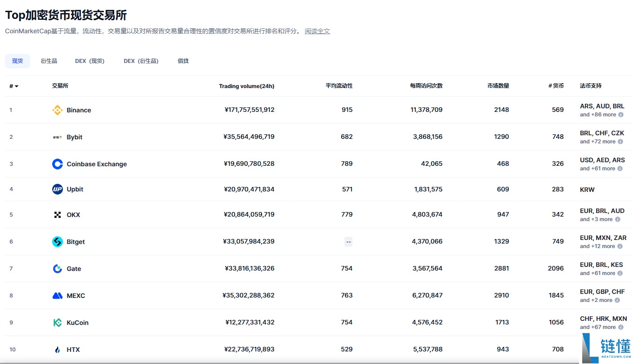Open the DEX（现货）tab
The width and height of the screenshot is (633, 364).
point(90,61)
